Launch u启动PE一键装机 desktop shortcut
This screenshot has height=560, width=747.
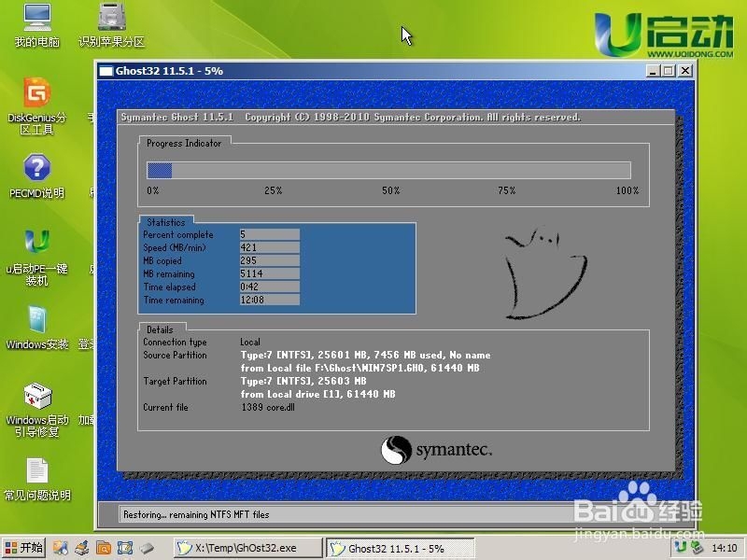[x=37, y=258]
